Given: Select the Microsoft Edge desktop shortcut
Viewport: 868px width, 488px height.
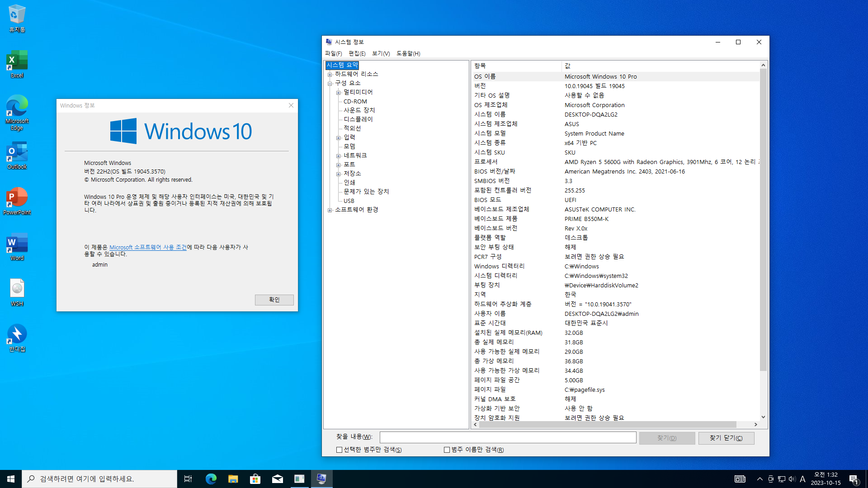Looking at the screenshot, I should click(17, 113).
